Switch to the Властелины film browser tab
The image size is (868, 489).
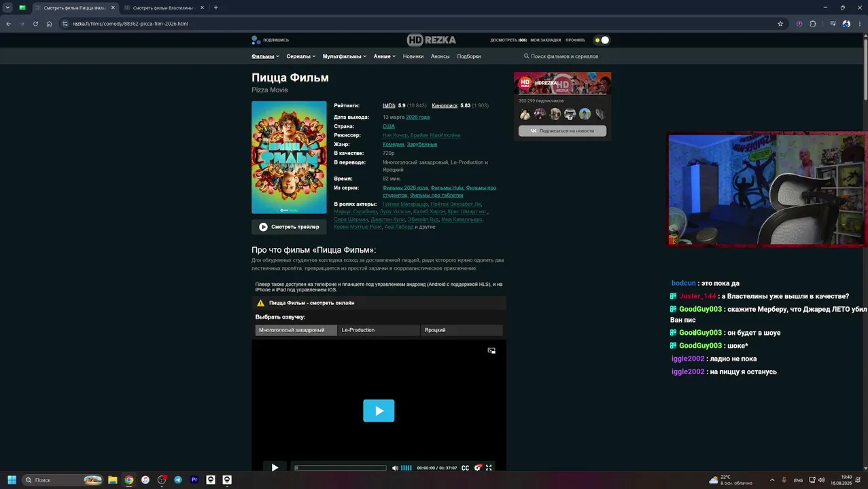pos(163,7)
